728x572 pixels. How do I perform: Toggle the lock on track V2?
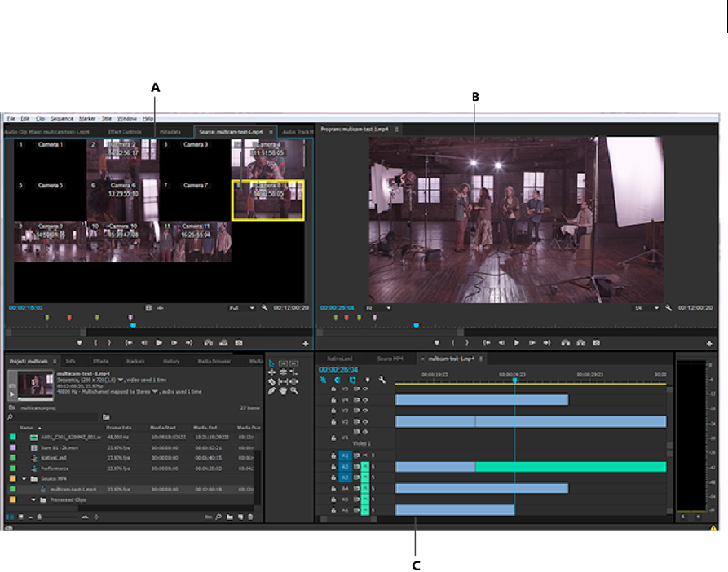(333, 422)
